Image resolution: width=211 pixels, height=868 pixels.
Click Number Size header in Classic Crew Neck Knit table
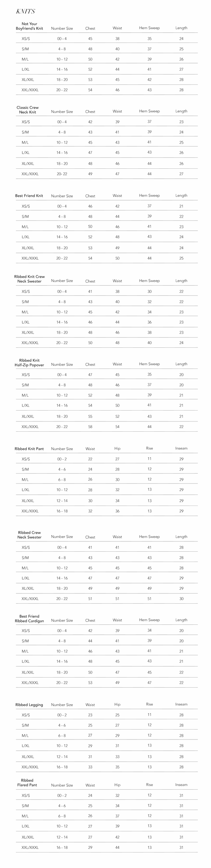pos(62,112)
